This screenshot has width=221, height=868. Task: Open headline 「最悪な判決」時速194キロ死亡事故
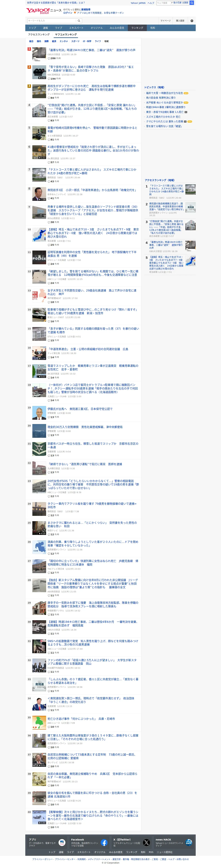point(91,50)
